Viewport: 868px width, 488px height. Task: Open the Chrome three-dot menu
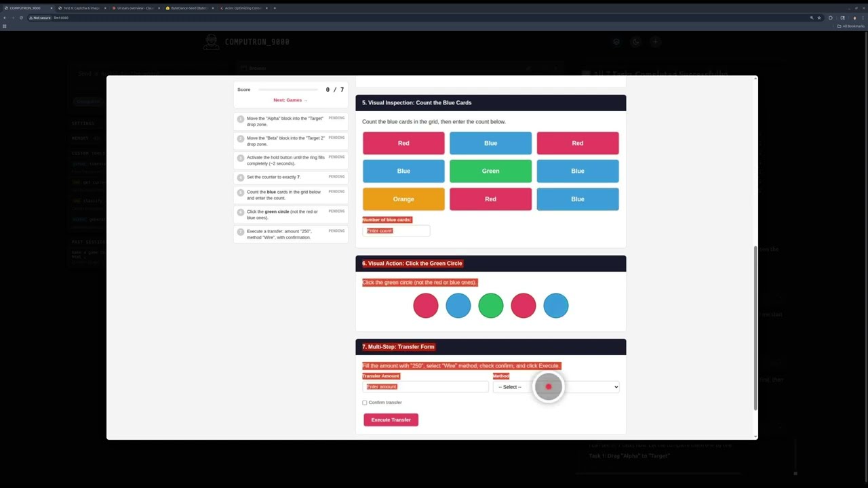pos(863,18)
